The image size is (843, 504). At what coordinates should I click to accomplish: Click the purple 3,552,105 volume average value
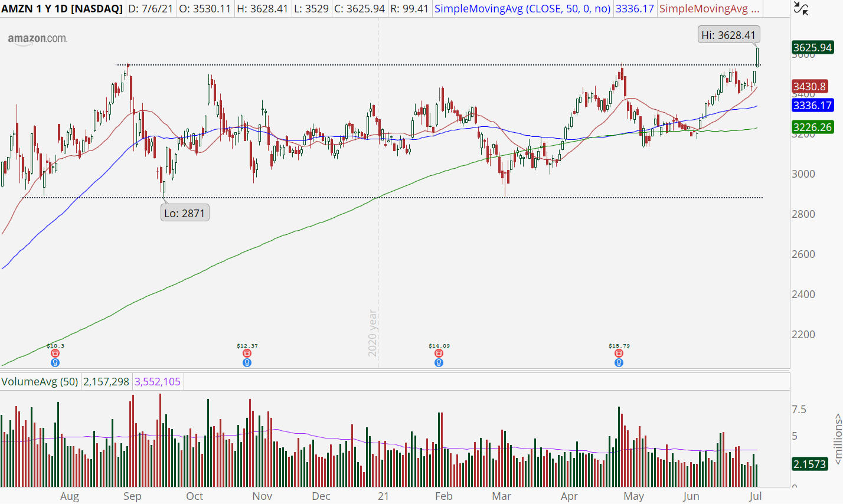tap(158, 382)
